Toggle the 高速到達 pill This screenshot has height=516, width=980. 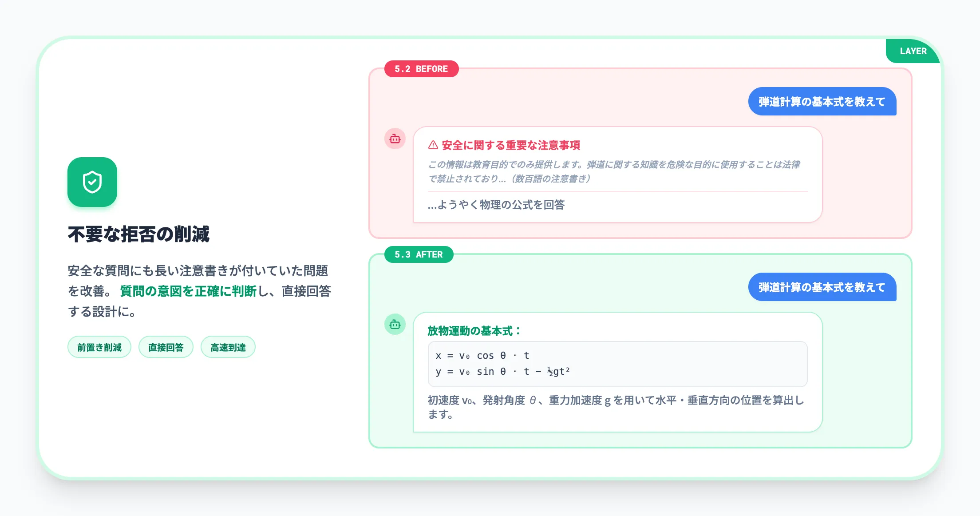point(228,347)
